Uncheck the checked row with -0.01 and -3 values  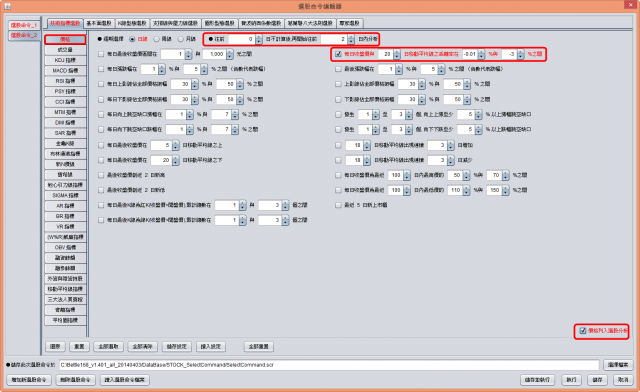338,54
